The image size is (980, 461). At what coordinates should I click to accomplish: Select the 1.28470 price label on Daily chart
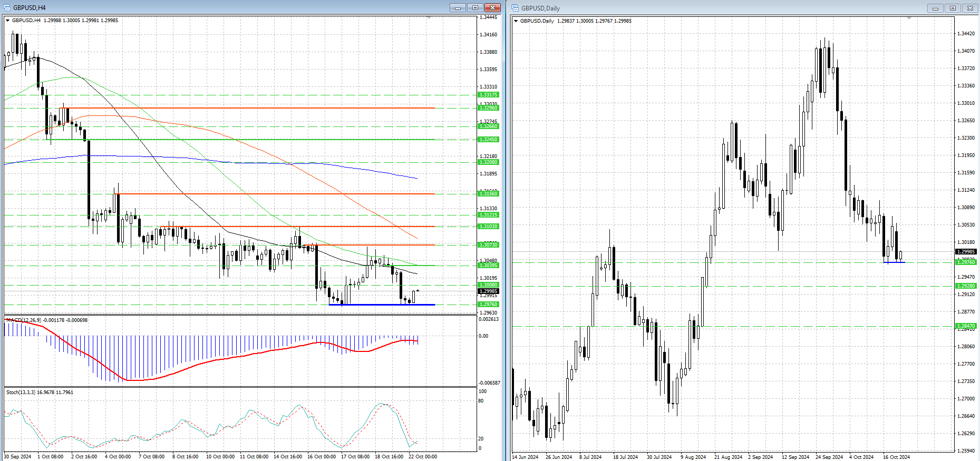966,326
